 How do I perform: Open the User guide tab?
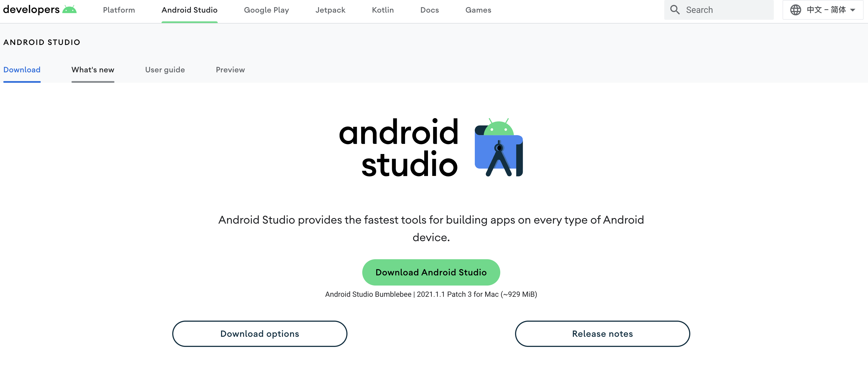coord(165,70)
